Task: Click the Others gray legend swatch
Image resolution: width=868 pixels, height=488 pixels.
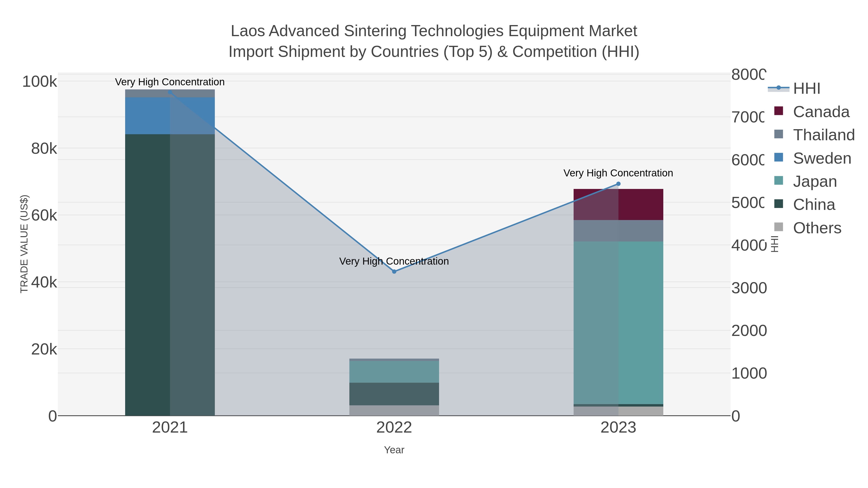Action: pyautogui.click(x=778, y=227)
